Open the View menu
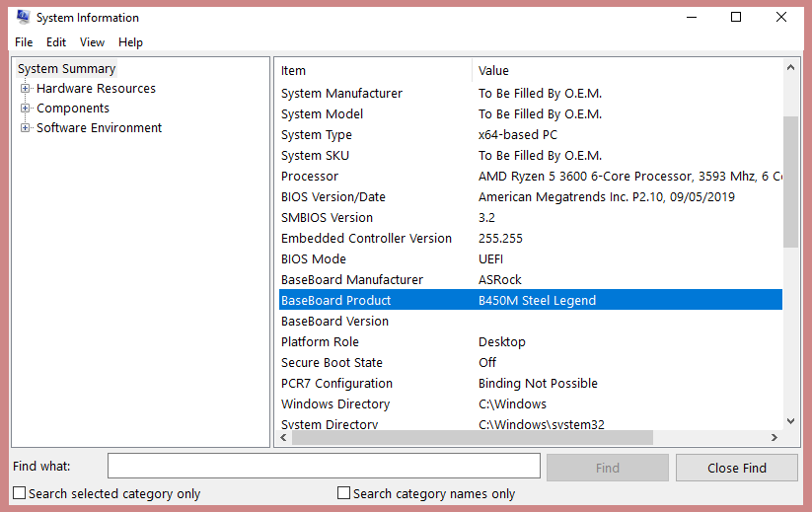This screenshot has width=812, height=512. [92, 42]
